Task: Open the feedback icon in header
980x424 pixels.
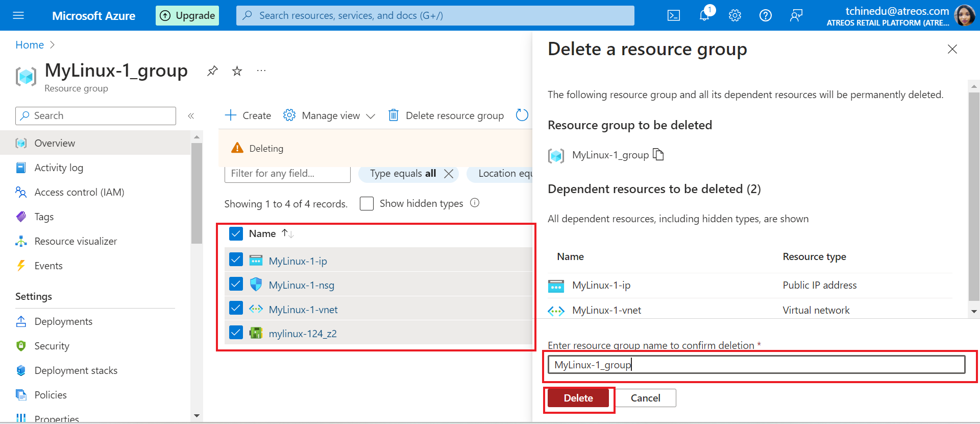Action: click(x=796, y=15)
